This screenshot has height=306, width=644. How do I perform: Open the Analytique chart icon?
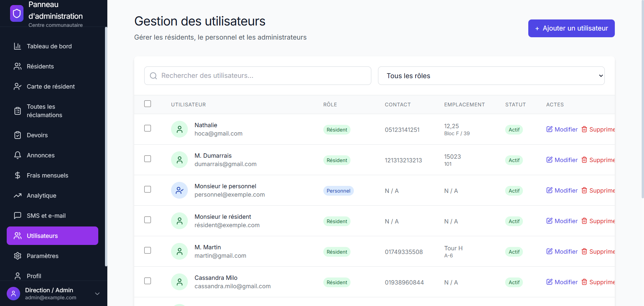(17, 195)
